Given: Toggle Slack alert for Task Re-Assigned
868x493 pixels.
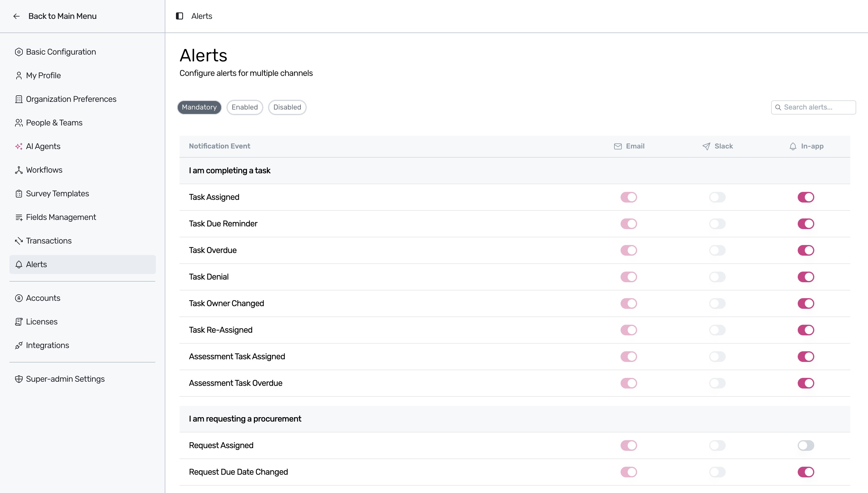Looking at the screenshot, I should coord(717,330).
